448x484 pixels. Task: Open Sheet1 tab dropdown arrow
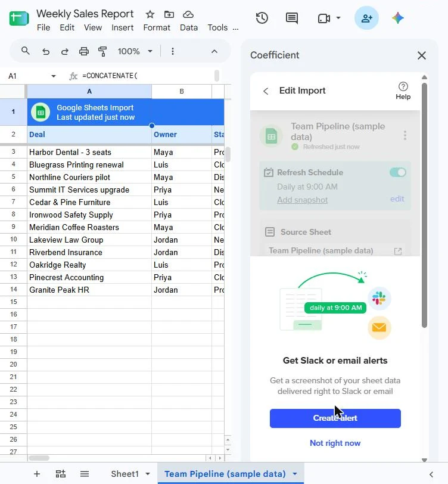(x=148, y=474)
